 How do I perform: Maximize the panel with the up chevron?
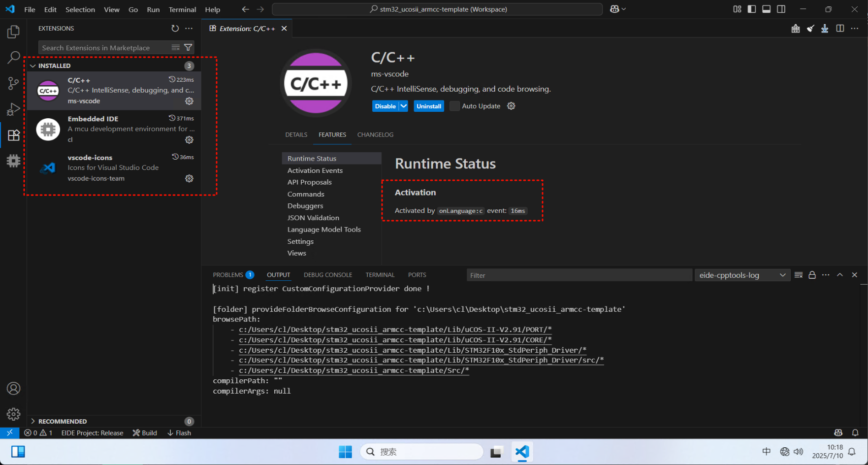(x=840, y=275)
